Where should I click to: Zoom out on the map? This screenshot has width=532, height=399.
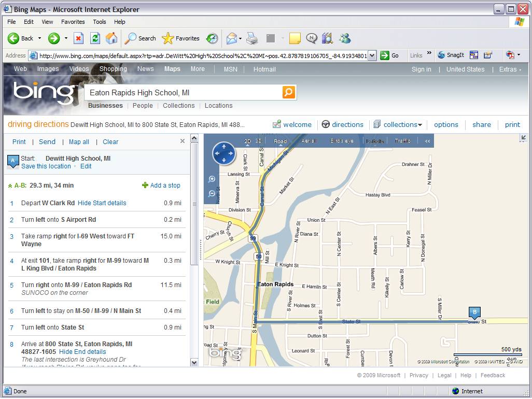[x=212, y=194]
